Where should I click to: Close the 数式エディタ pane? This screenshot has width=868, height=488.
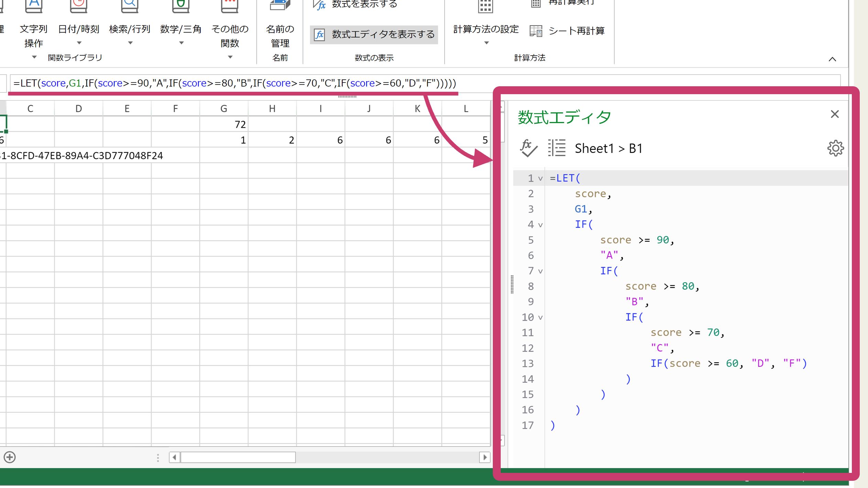tap(835, 114)
